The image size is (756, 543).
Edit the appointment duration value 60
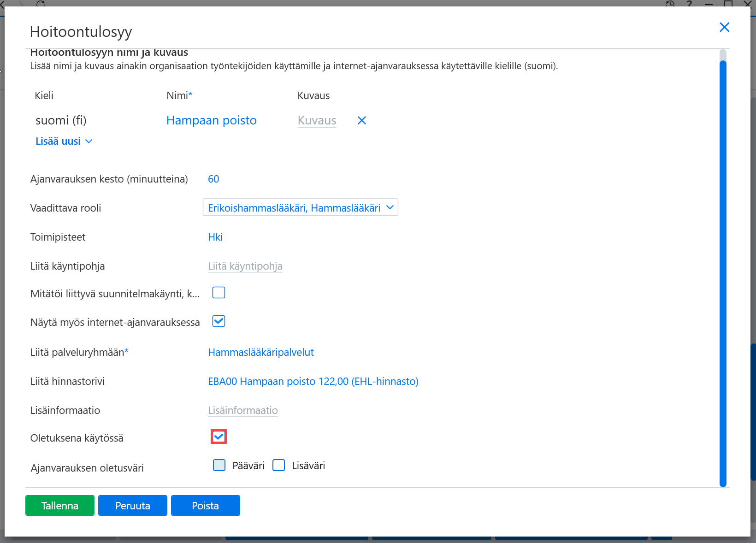(x=213, y=179)
